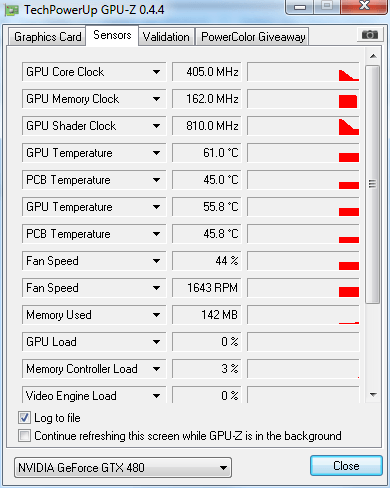Click the Fan Speed RPM graph
The image size is (390, 488).
pyautogui.click(x=303, y=288)
